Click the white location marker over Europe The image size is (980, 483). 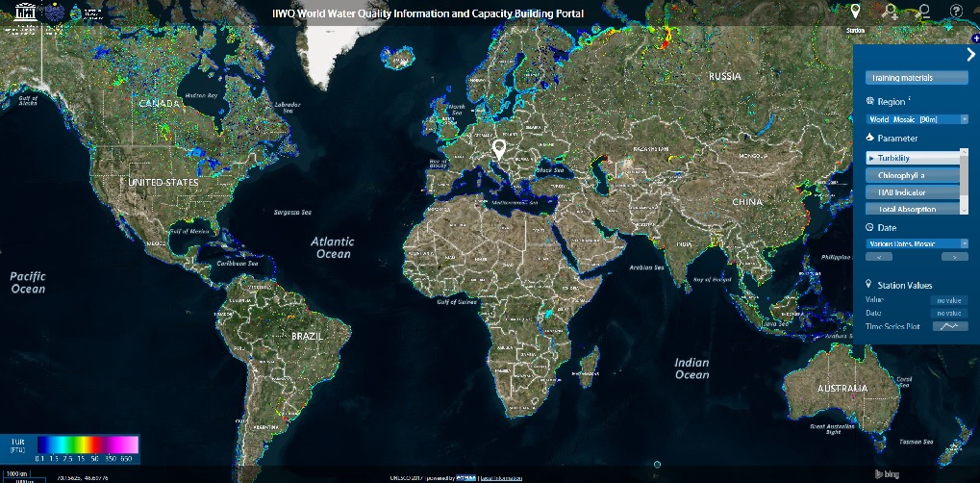[x=499, y=149]
